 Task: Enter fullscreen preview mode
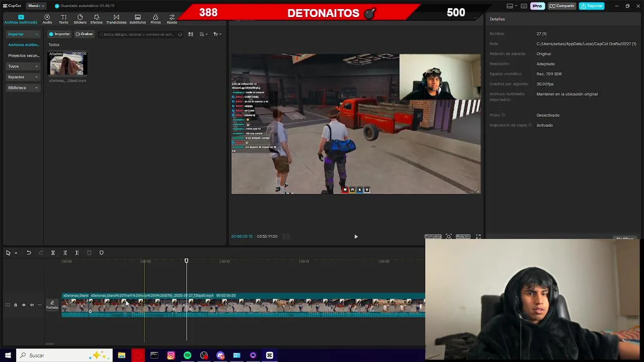pyautogui.click(x=478, y=236)
